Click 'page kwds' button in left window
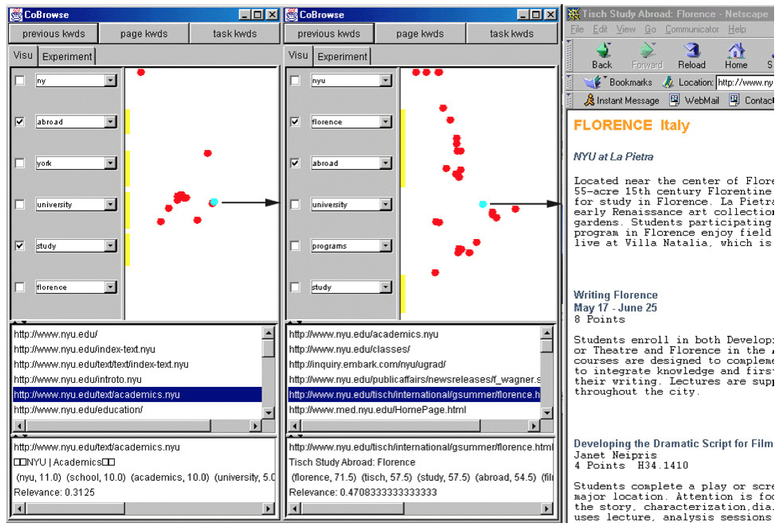Viewport: 781px width, 532px height. coord(144,33)
